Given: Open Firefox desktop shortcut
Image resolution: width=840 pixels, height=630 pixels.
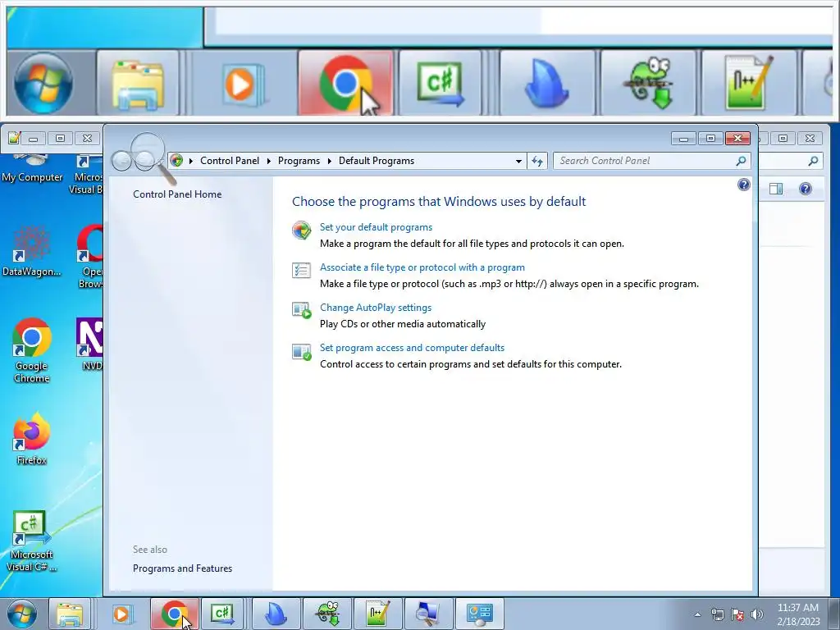Looking at the screenshot, I should [32, 440].
